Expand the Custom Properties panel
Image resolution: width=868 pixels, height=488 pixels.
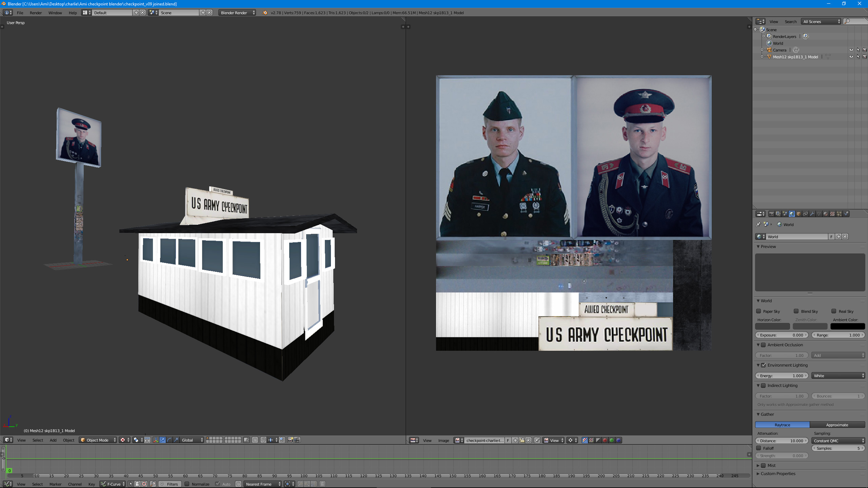pos(777,474)
